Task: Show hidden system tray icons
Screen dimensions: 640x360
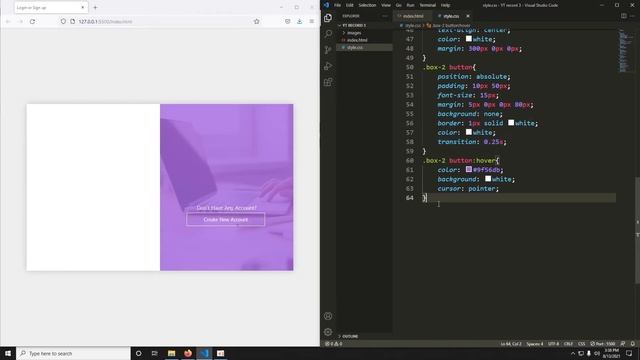Action: pyautogui.click(x=573, y=353)
